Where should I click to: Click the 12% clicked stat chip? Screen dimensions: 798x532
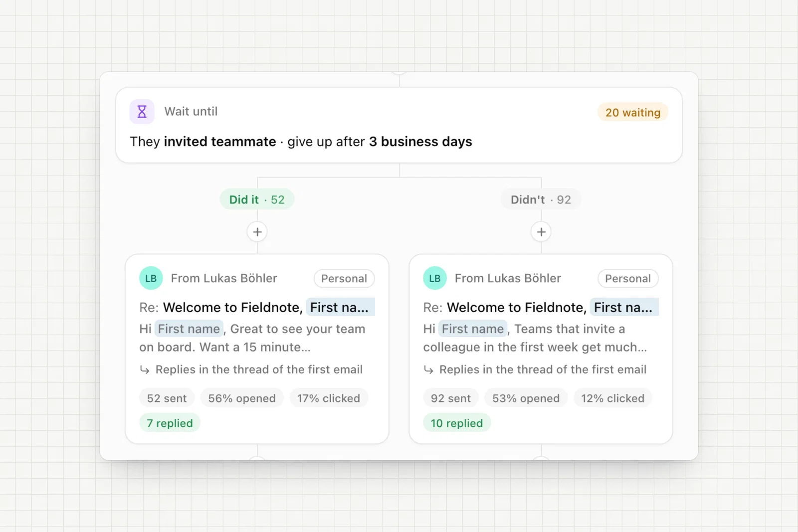(612, 398)
